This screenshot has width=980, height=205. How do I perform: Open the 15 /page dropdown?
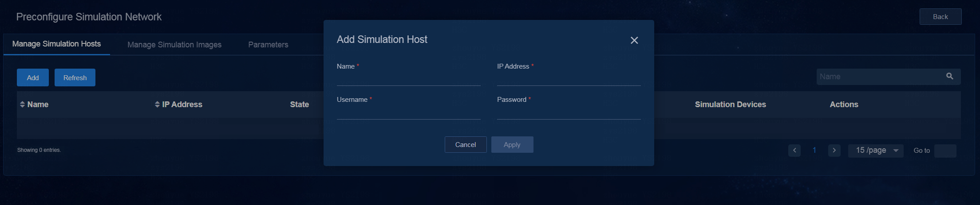coord(876,151)
